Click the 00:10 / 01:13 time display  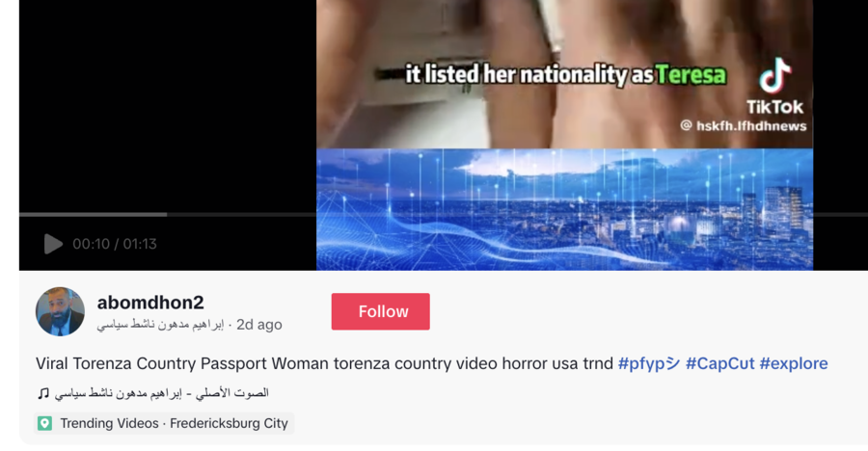[x=115, y=244]
